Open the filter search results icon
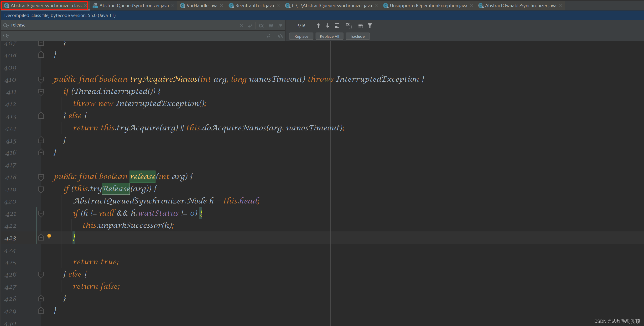The image size is (644, 326). pos(370,26)
